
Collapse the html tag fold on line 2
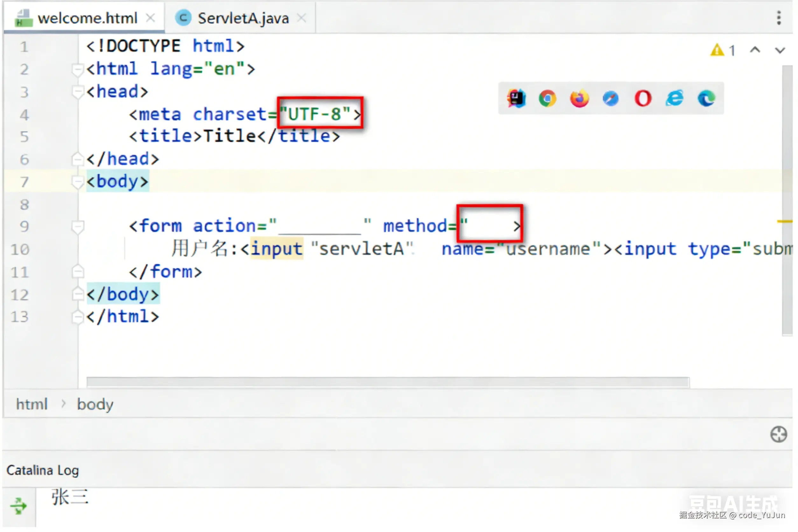(x=78, y=70)
